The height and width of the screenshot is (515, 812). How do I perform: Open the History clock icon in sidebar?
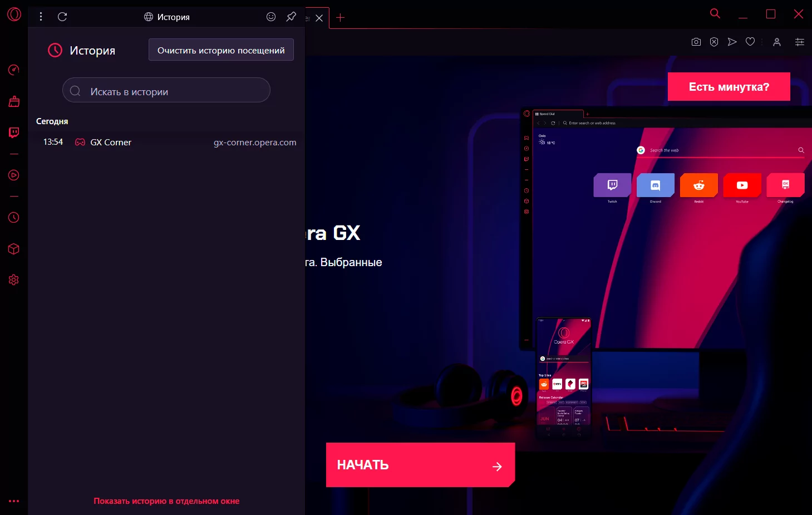[14, 218]
